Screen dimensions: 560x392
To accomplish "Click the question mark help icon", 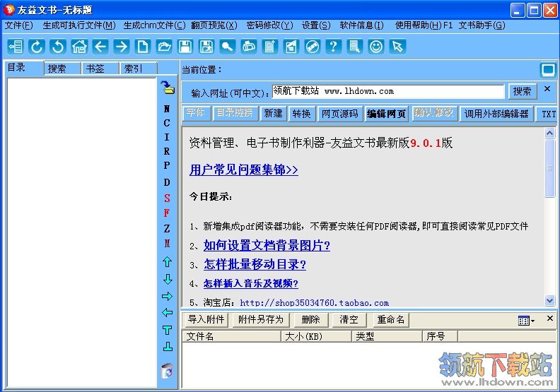I will click(334, 47).
